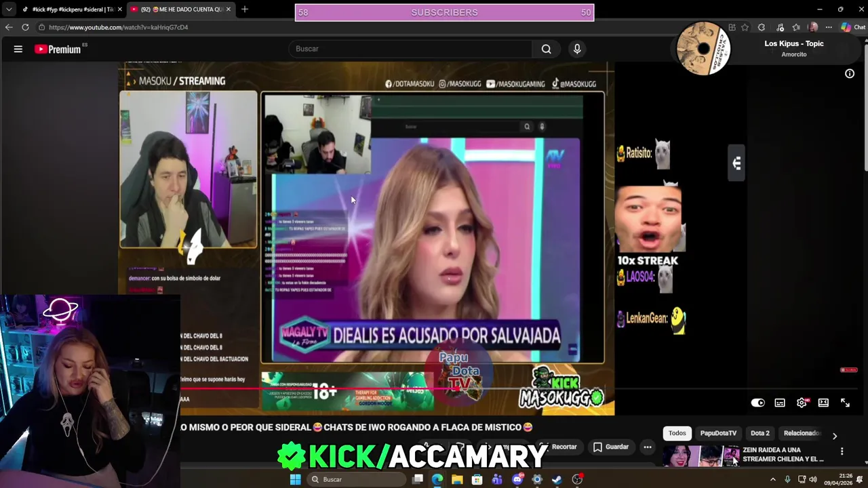The width and height of the screenshot is (868, 488).
Task: View site information via the lock icon
Action: (41, 27)
